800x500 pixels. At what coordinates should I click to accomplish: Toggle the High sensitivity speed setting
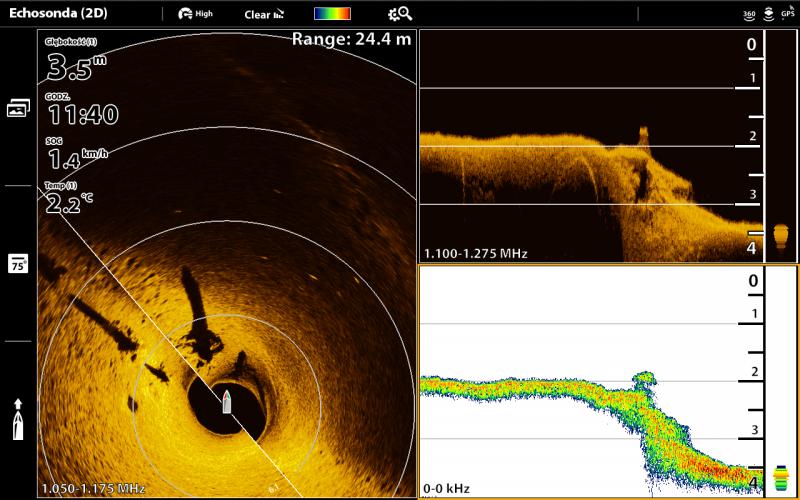click(x=195, y=14)
